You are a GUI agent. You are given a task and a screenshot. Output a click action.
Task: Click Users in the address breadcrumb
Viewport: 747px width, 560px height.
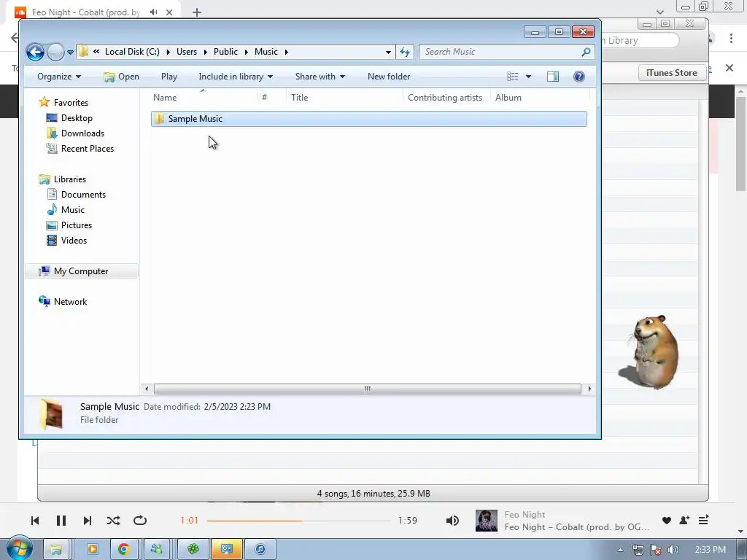pyautogui.click(x=187, y=52)
